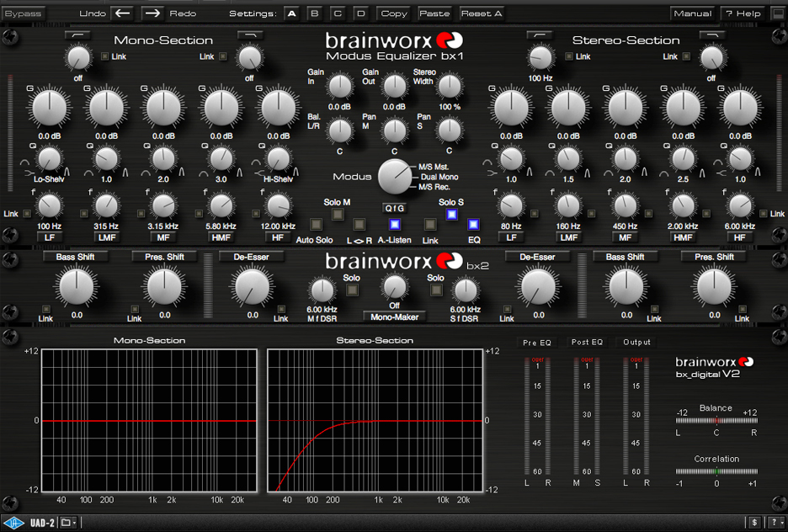Toggle Solo beside S f DSR knob
Image resolution: width=788 pixels, height=532 pixels.
436,290
